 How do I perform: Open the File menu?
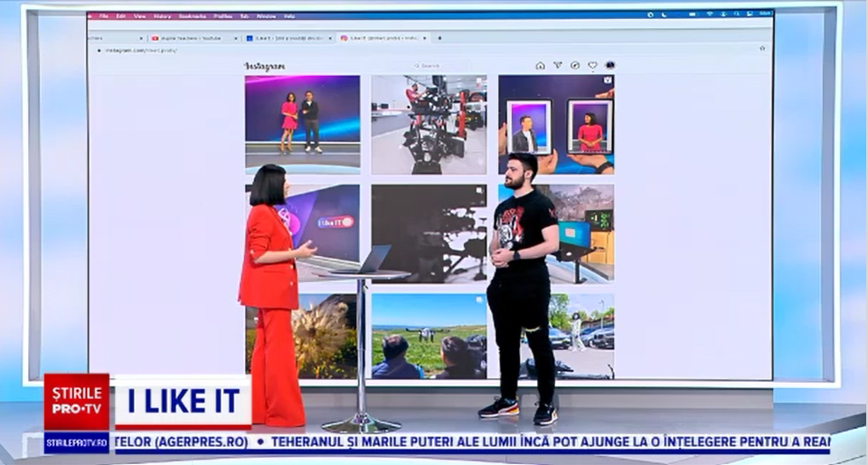(103, 16)
